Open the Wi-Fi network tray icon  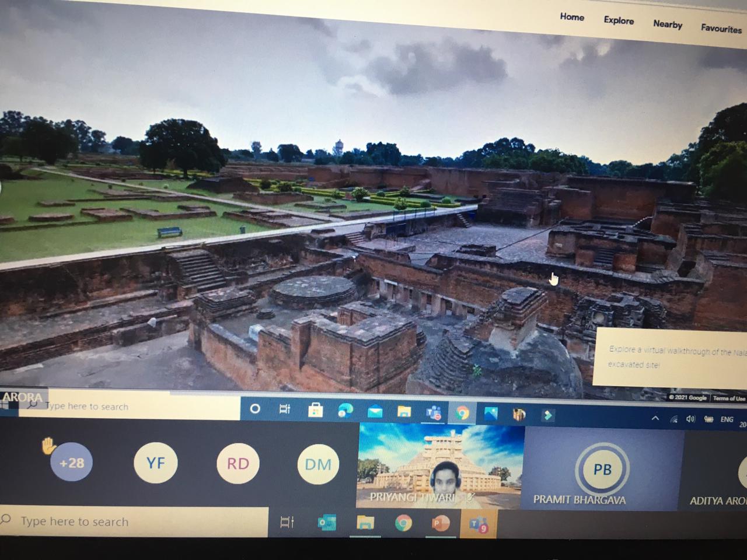(x=674, y=419)
